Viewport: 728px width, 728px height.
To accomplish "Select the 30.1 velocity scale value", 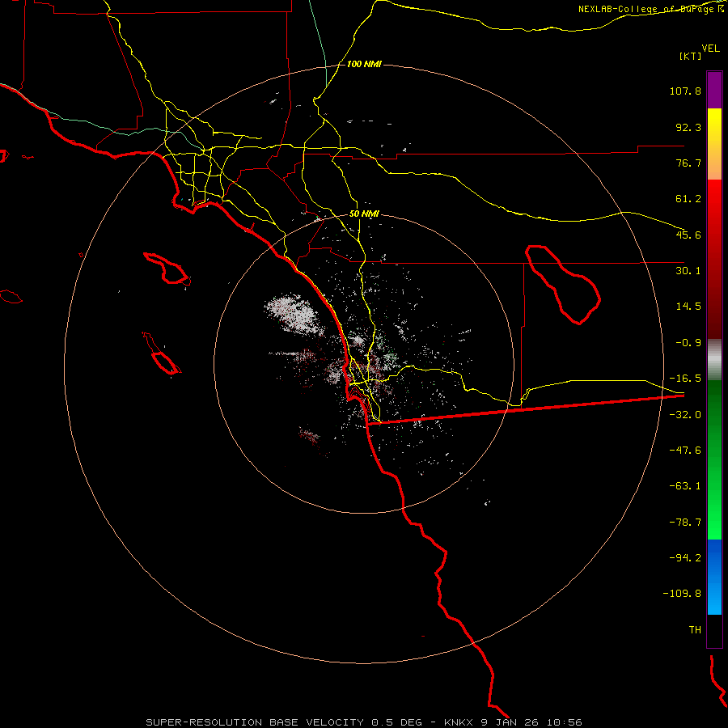I will tap(688, 271).
